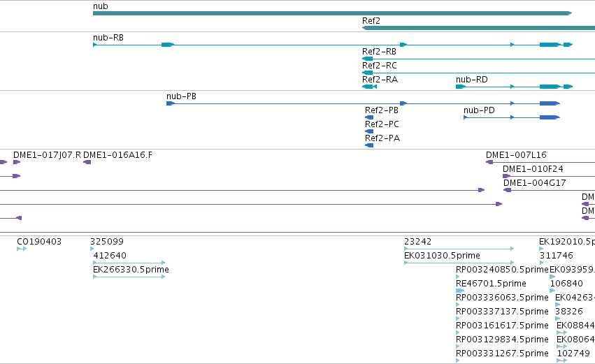
Task: Click the CO190403 EST feature
Action: (22, 249)
